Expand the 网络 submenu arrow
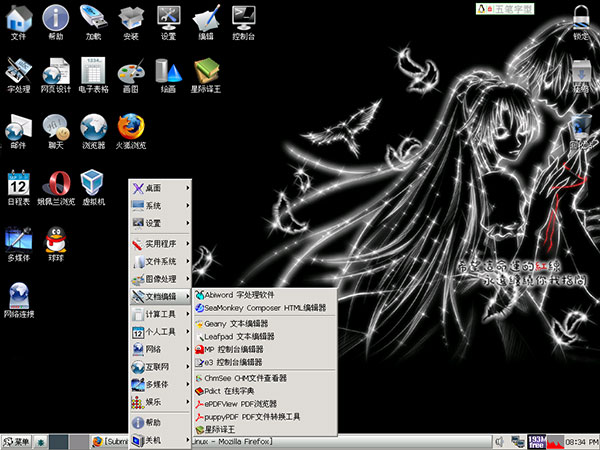The width and height of the screenshot is (600, 450). tap(188, 349)
